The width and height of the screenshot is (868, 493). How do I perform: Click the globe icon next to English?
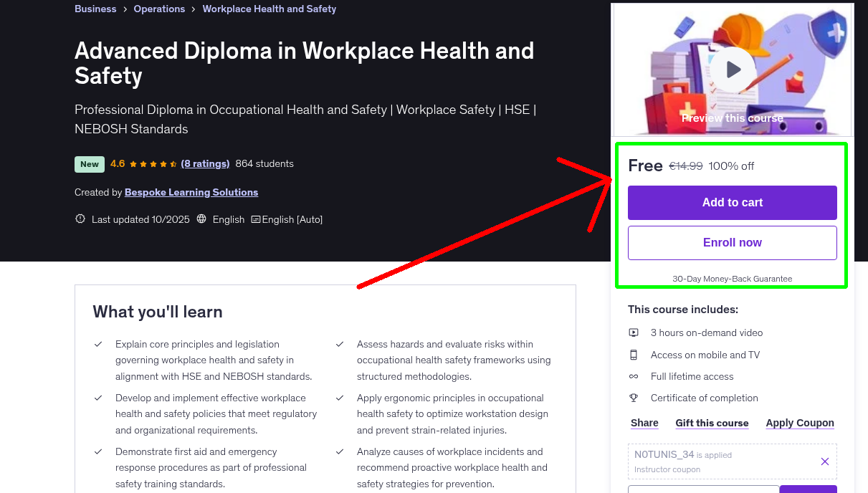point(201,219)
